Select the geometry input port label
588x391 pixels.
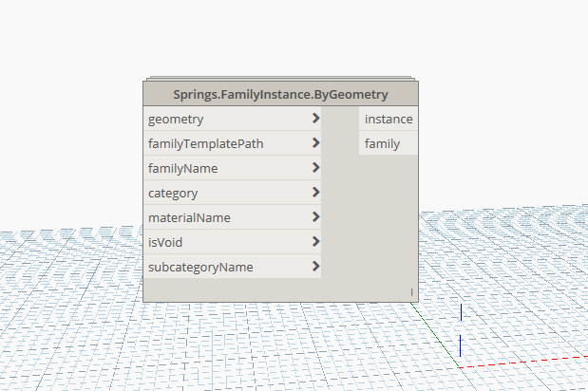[x=176, y=119]
